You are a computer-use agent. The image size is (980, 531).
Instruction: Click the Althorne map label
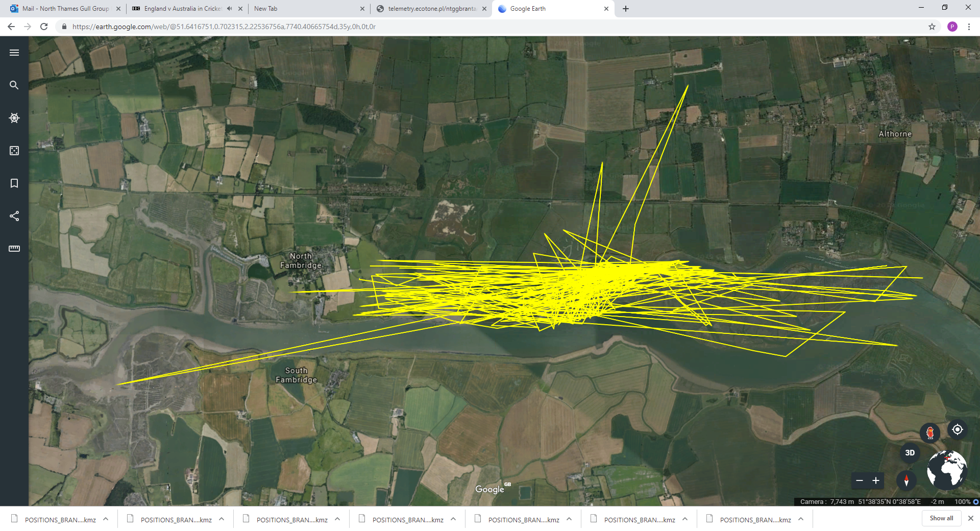tap(895, 134)
